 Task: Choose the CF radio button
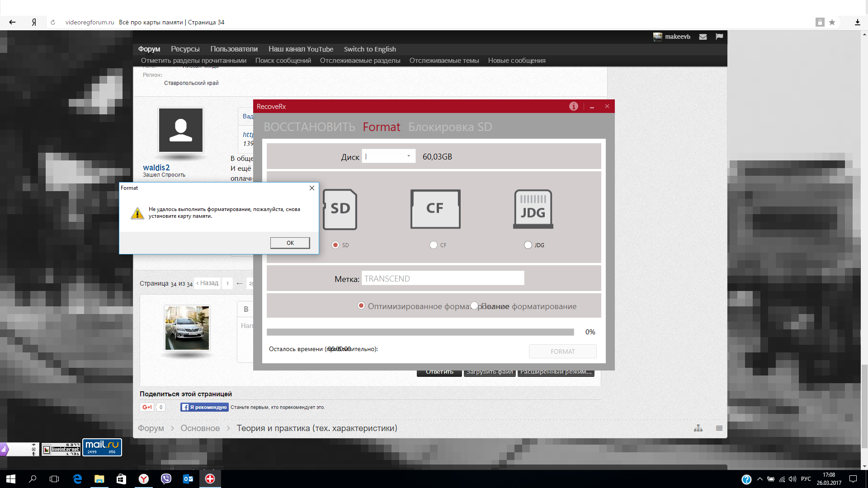434,245
